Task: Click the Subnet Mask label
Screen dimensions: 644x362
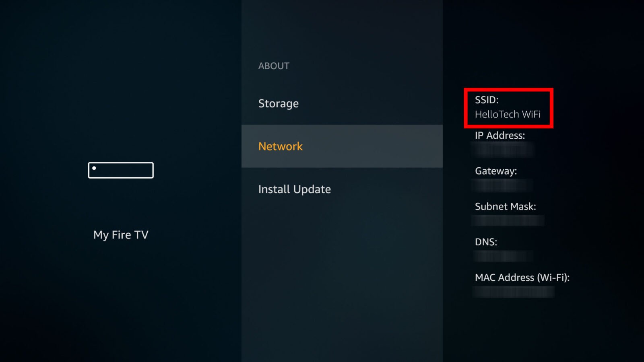Action: [506, 206]
